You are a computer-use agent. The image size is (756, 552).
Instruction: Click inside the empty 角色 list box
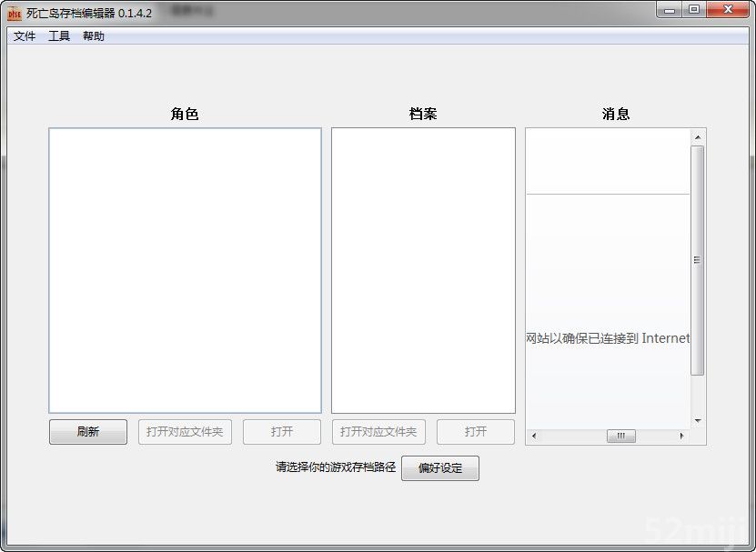pyautogui.click(x=185, y=270)
